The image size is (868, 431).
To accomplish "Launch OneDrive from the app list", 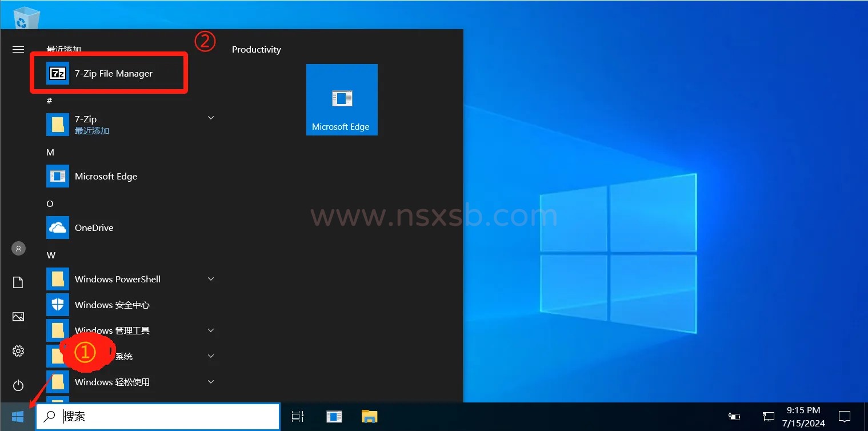I will (x=130, y=228).
